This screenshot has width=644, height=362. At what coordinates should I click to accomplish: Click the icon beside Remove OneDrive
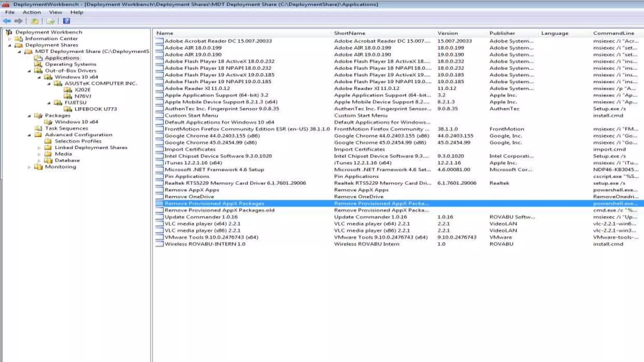[x=160, y=197]
